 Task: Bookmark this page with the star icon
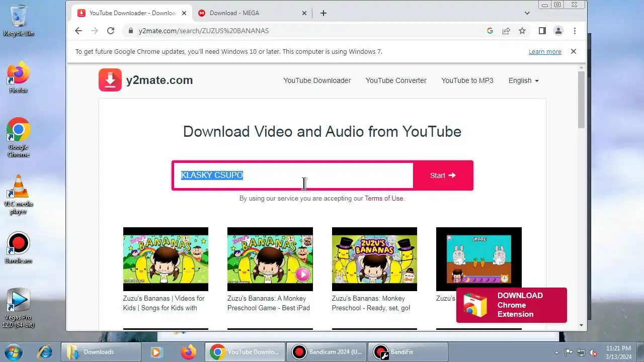(522, 31)
